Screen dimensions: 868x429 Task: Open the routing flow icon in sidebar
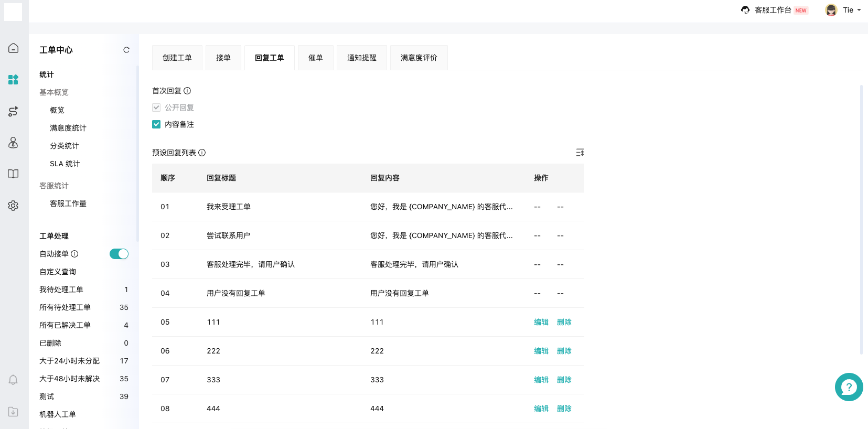pyautogui.click(x=13, y=111)
